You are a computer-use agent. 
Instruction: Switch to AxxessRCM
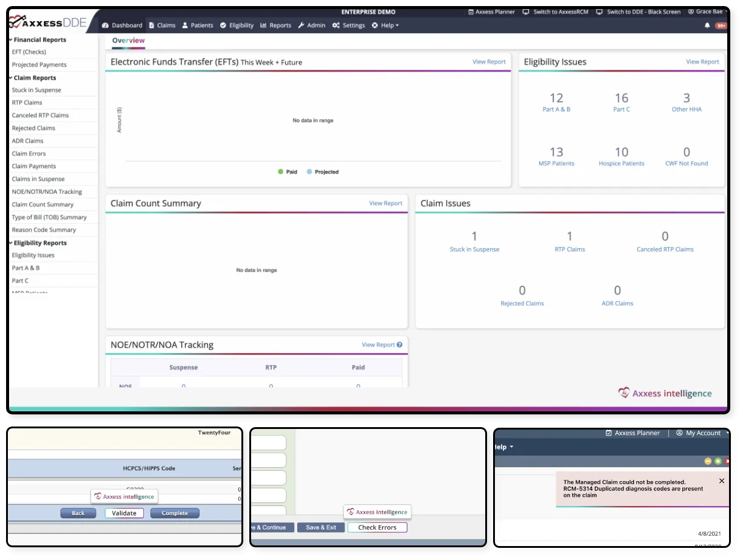556,12
